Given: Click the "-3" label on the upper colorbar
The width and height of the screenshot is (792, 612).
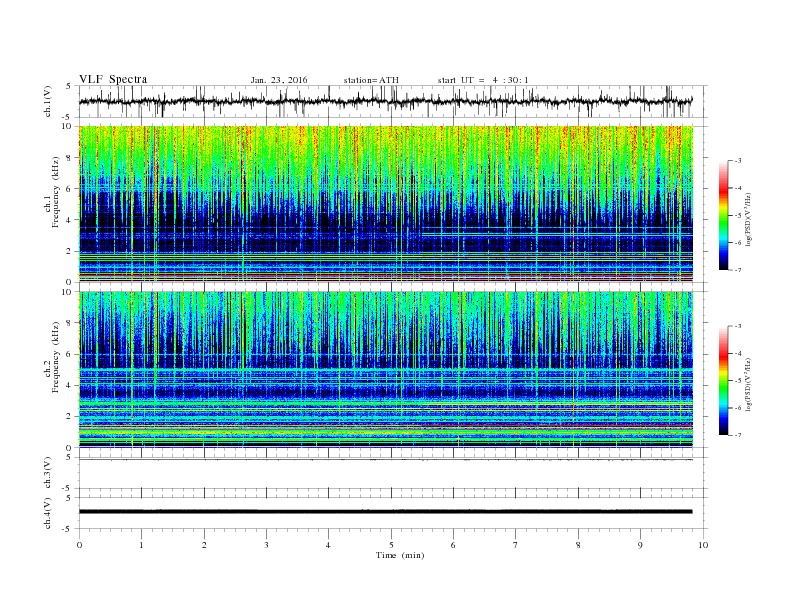Looking at the screenshot, I should pyautogui.click(x=737, y=161).
